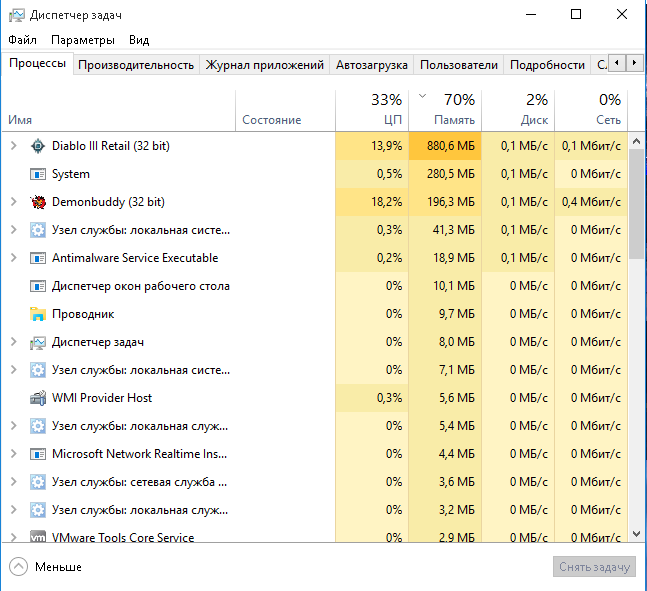Switch to the Подробности tab
This screenshot has width=647, height=591.
(x=547, y=65)
